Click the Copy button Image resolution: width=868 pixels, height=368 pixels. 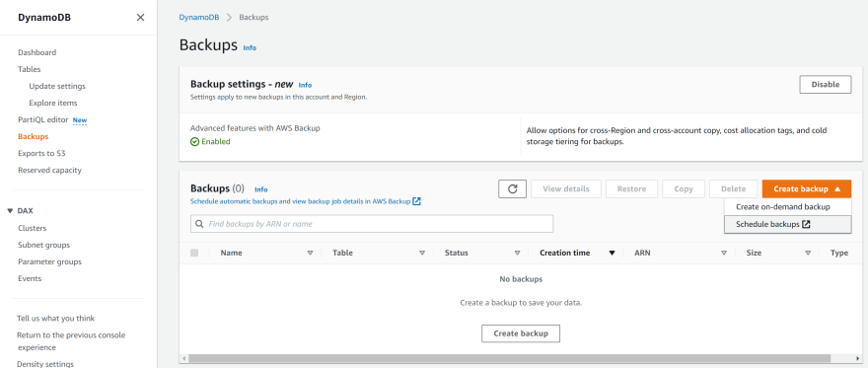click(x=684, y=188)
